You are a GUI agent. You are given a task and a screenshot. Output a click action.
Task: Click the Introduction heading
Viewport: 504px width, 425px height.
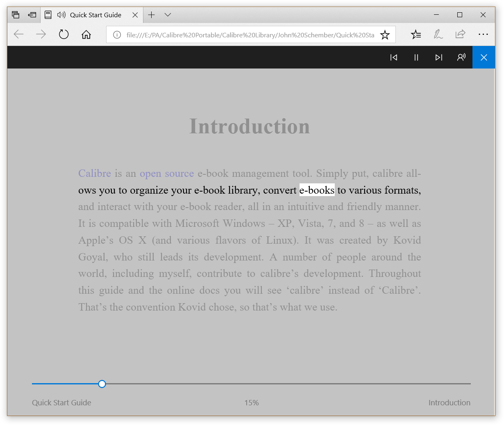250,126
